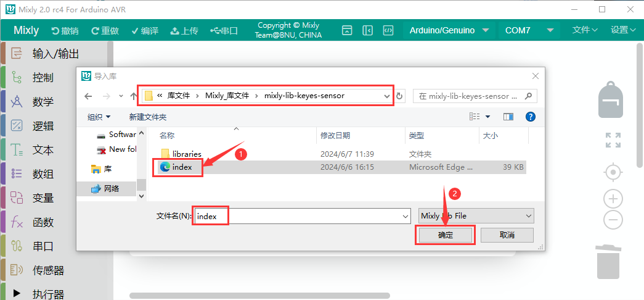This screenshot has height=300, width=644.
Task: Click 编译 to compile the program
Action: pyautogui.click(x=145, y=30)
